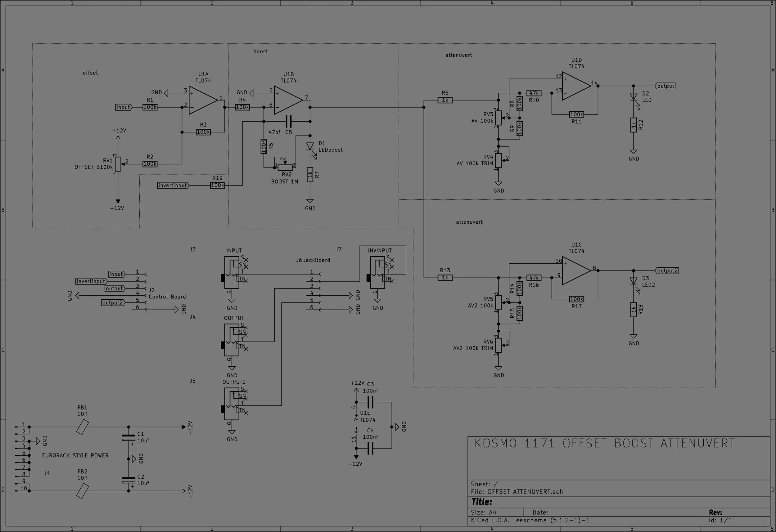Click the D1 LEDboost diode symbol
Viewport: 776px width, 532px height.
[310, 146]
